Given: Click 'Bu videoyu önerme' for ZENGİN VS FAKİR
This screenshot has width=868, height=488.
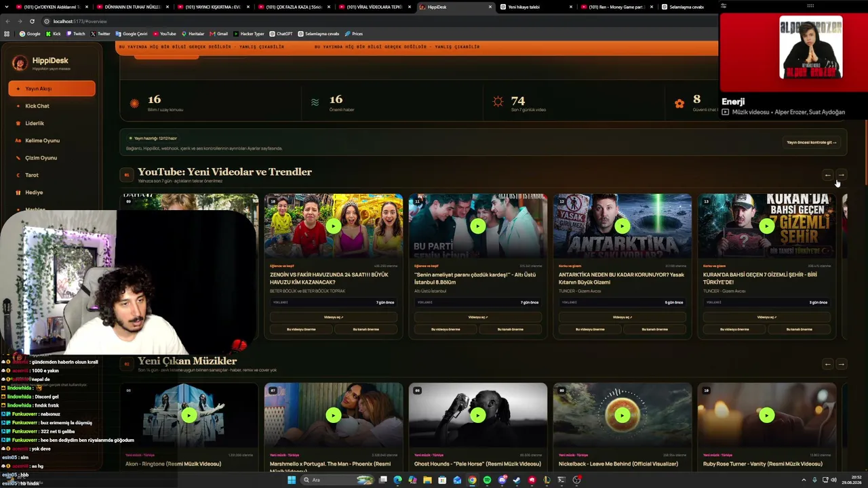Looking at the screenshot, I should (x=301, y=329).
